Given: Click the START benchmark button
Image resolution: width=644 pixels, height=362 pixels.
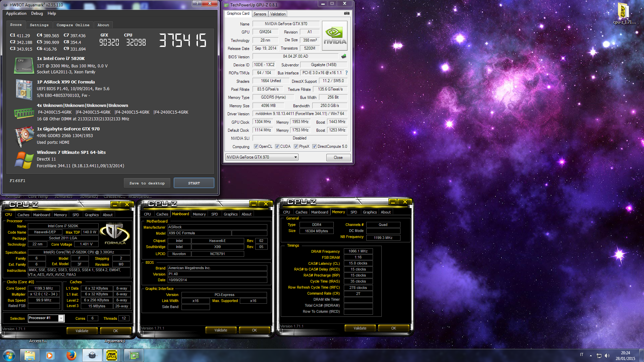Looking at the screenshot, I should (x=194, y=183).
